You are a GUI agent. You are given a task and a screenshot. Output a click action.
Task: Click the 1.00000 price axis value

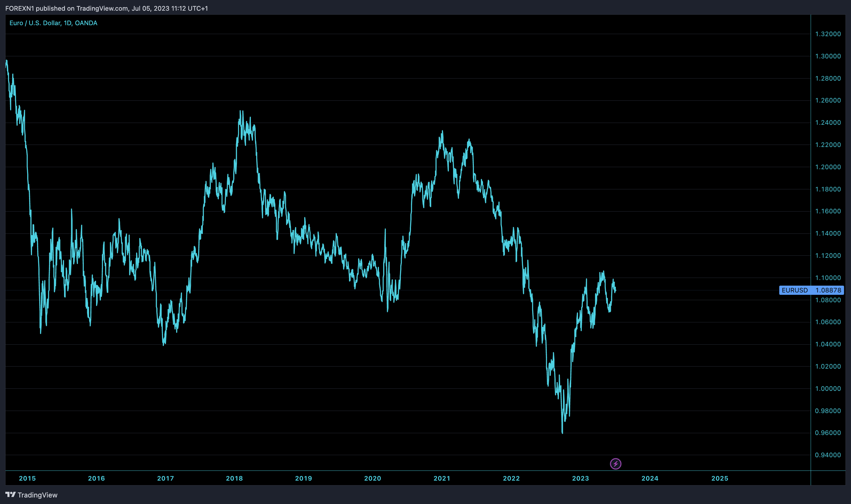pyautogui.click(x=828, y=388)
